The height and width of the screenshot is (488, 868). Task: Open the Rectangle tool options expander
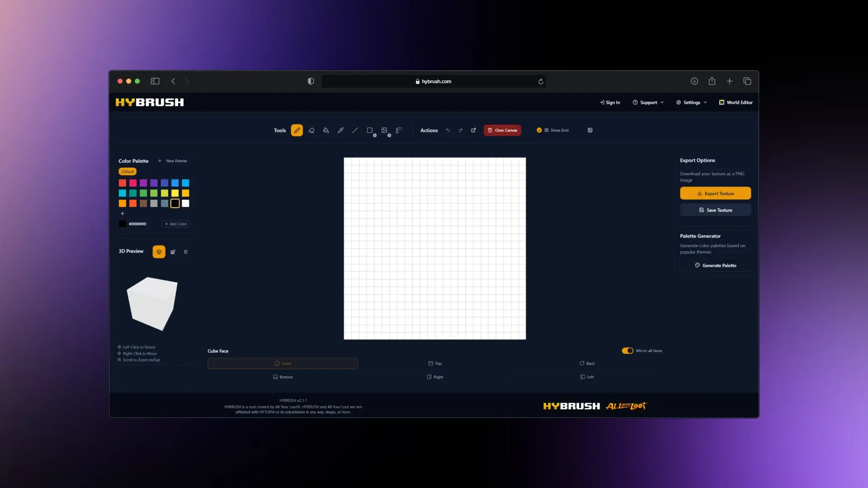point(375,135)
